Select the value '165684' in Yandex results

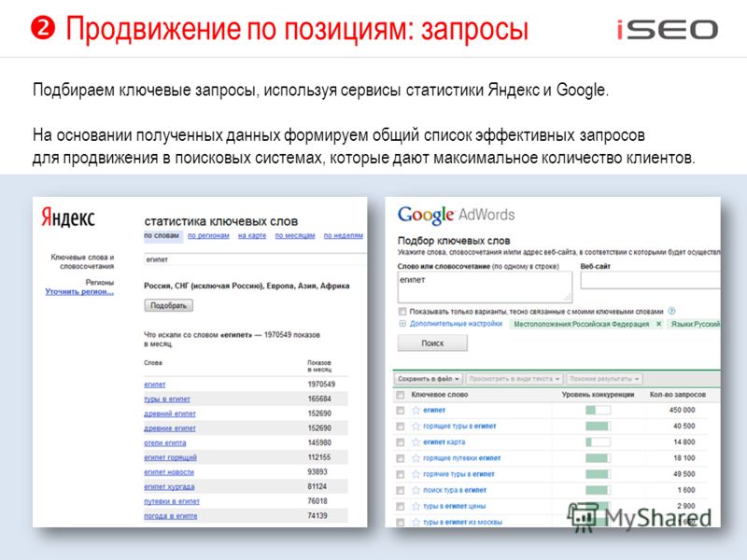pyautogui.click(x=319, y=399)
